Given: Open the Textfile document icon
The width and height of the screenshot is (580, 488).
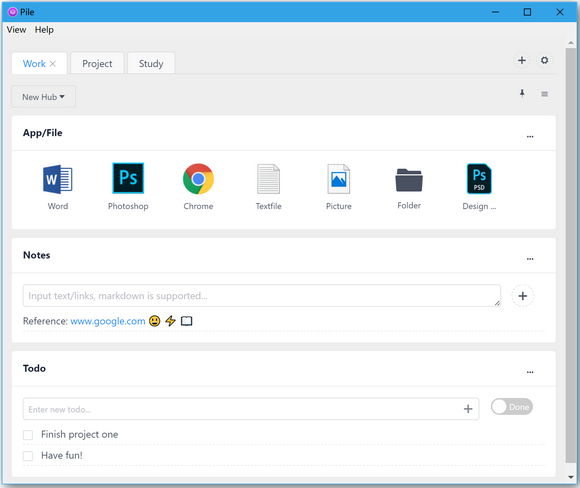Looking at the screenshot, I should click(269, 179).
